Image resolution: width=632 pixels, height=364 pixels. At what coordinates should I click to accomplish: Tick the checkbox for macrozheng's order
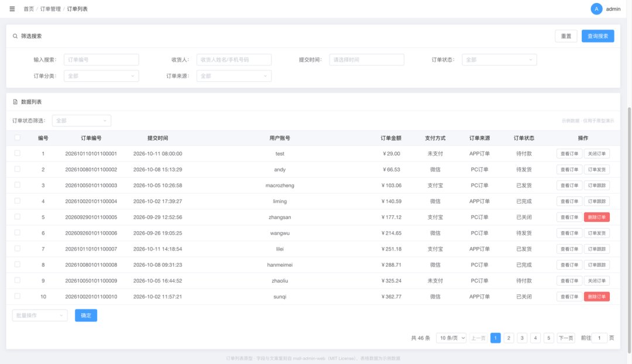[x=18, y=185]
